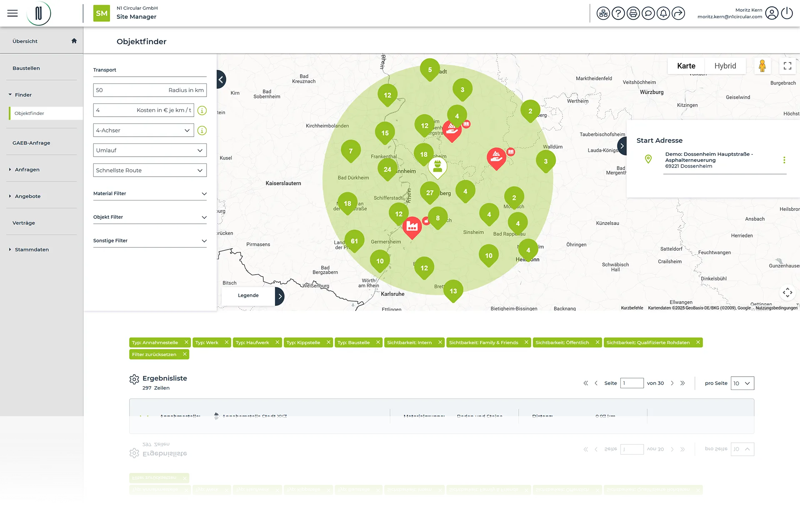
Task: Click Filter zurücksetzen chip
Action: coord(159,355)
